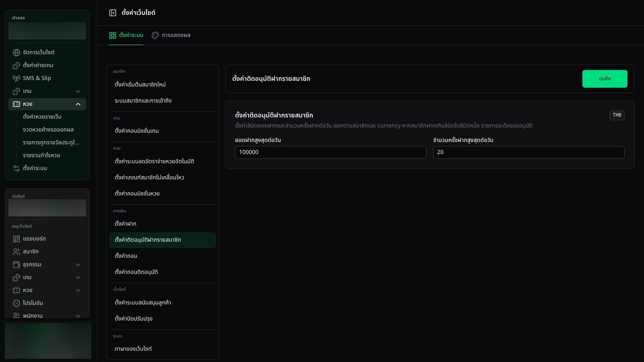Open ตั้งค่าหวยรายเว็บ submenu link

(x=42, y=117)
